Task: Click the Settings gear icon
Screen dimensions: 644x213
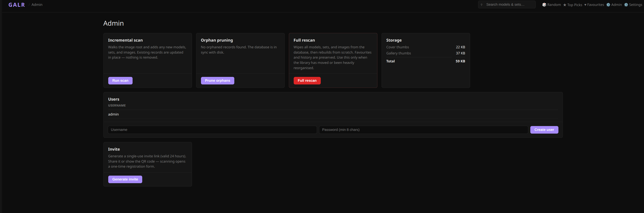Action: (626, 4)
